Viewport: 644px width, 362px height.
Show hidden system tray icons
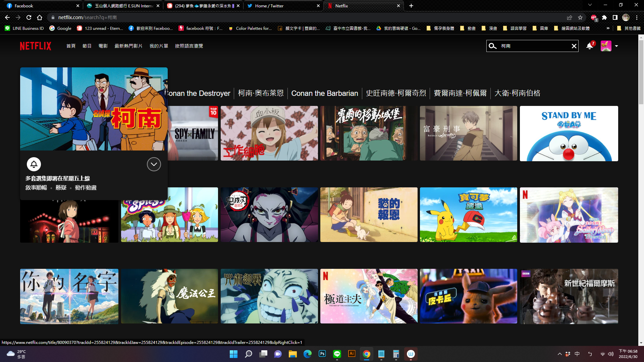tap(559, 354)
